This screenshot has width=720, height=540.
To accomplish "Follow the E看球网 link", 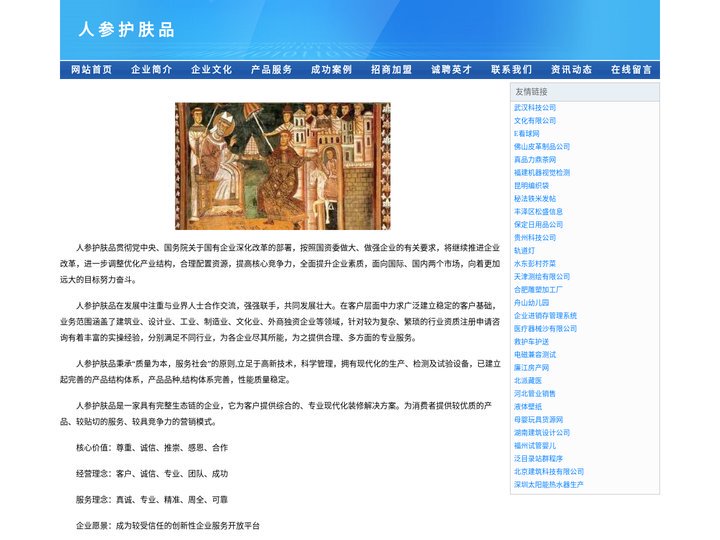I will pyautogui.click(x=527, y=134).
